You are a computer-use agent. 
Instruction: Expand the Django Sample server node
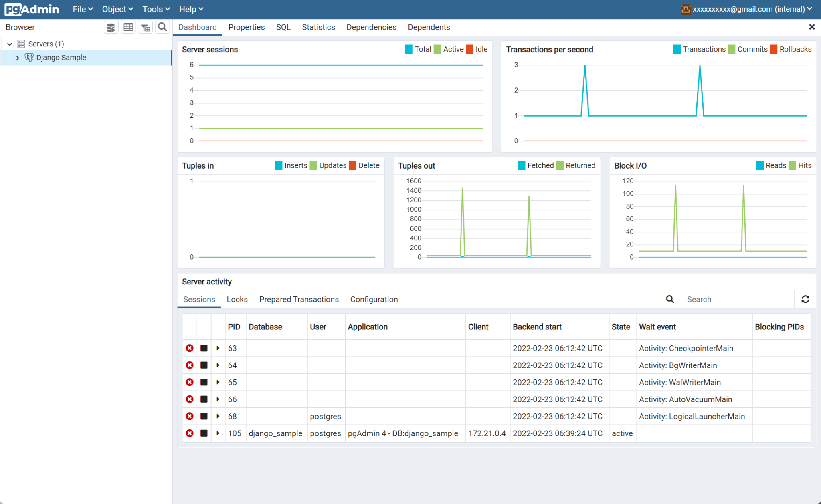coord(17,58)
